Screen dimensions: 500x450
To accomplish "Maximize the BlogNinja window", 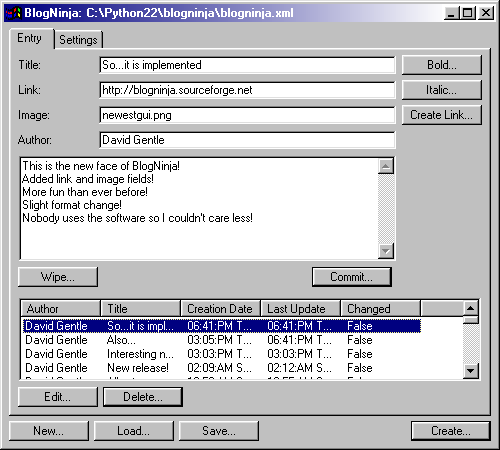I will (468, 13).
